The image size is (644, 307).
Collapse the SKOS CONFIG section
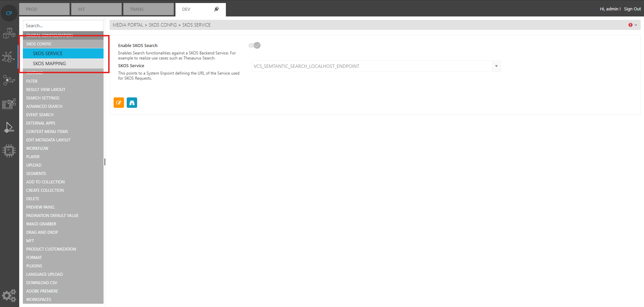click(63, 44)
